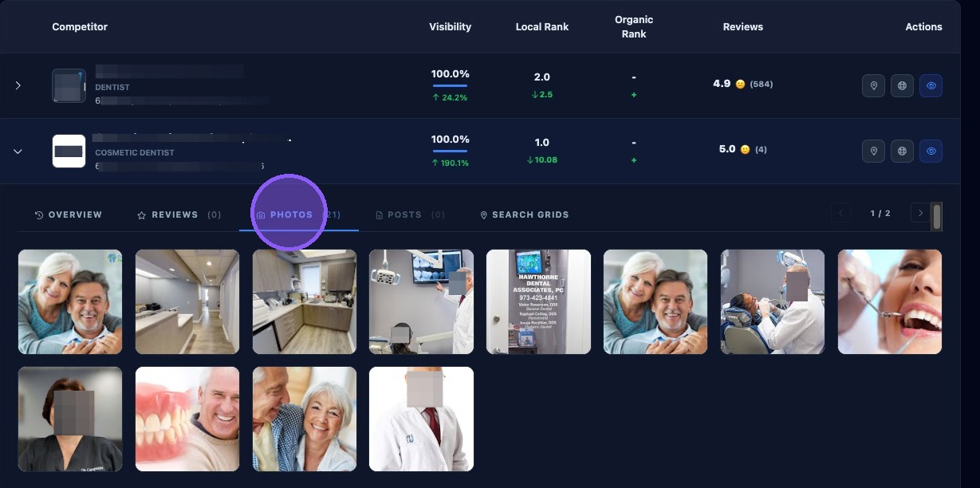Click the map pin icon in the Cosmetic Dentist row
The width and height of the screenshot is (980, 488).
tap(873, 151)
